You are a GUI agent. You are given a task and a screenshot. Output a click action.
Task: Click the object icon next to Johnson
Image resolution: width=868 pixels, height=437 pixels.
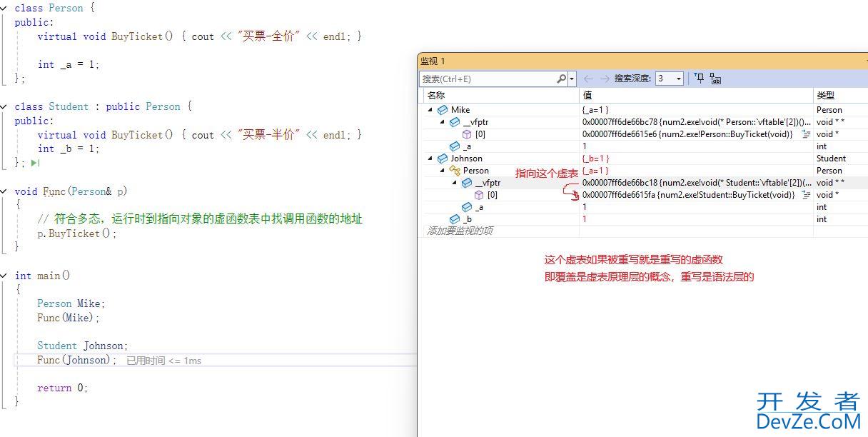point(443,159)
